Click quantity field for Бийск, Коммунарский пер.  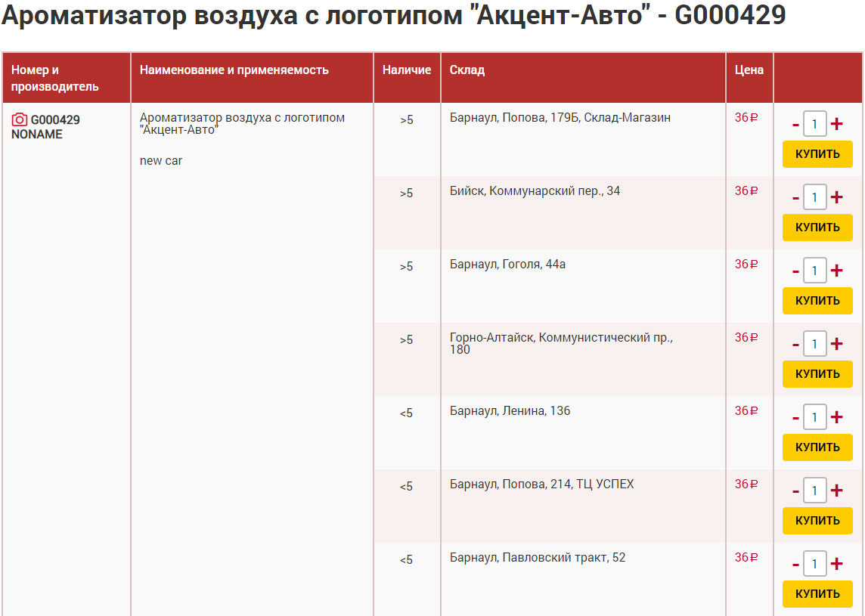tap(815, 197)
